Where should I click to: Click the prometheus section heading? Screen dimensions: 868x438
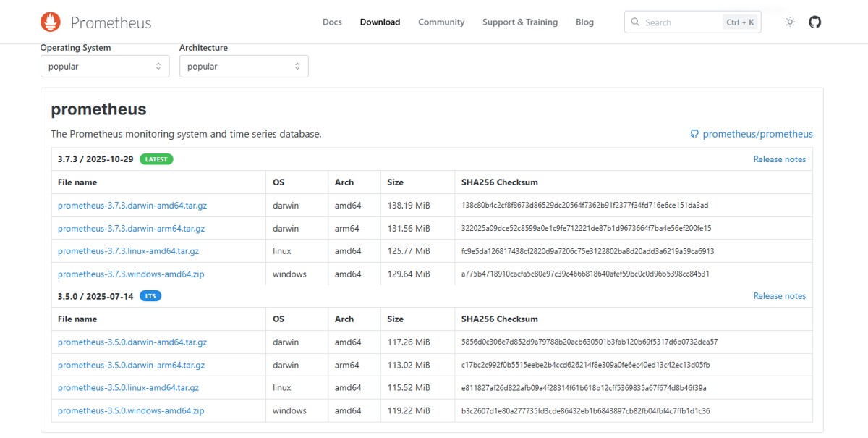98,109
